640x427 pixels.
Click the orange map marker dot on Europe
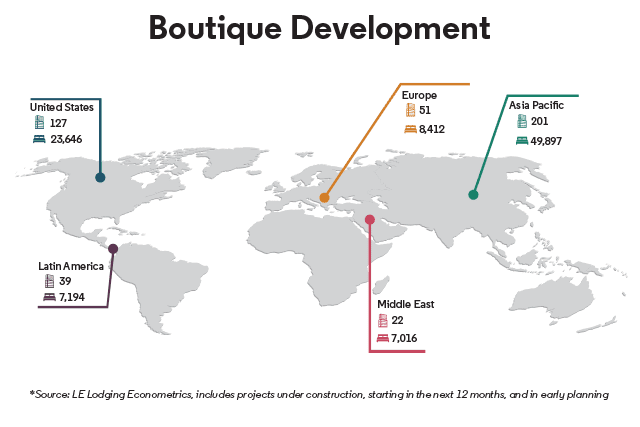coord(324,197)
